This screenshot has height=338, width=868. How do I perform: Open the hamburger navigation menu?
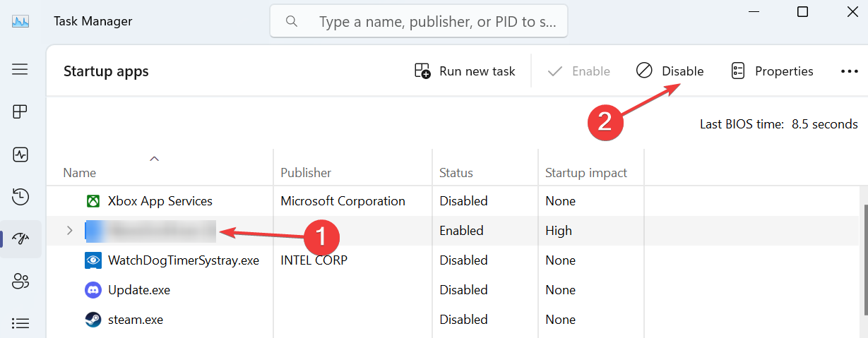click(20, 69)
